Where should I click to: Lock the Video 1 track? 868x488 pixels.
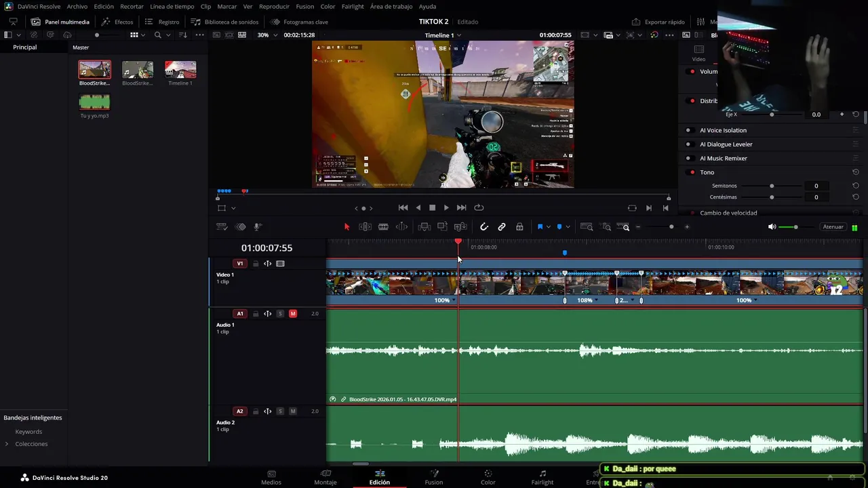(x=256, y=264)
